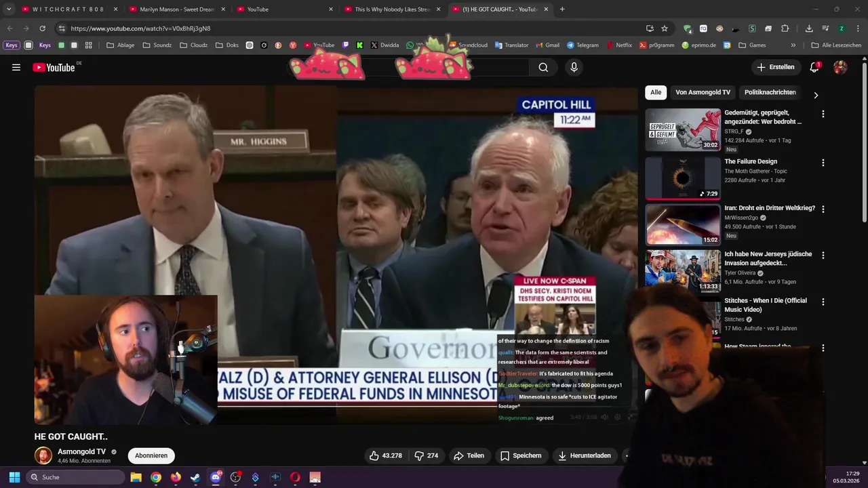Go back to the previous page
The image size is (868, 488).
tap(9, 28)
